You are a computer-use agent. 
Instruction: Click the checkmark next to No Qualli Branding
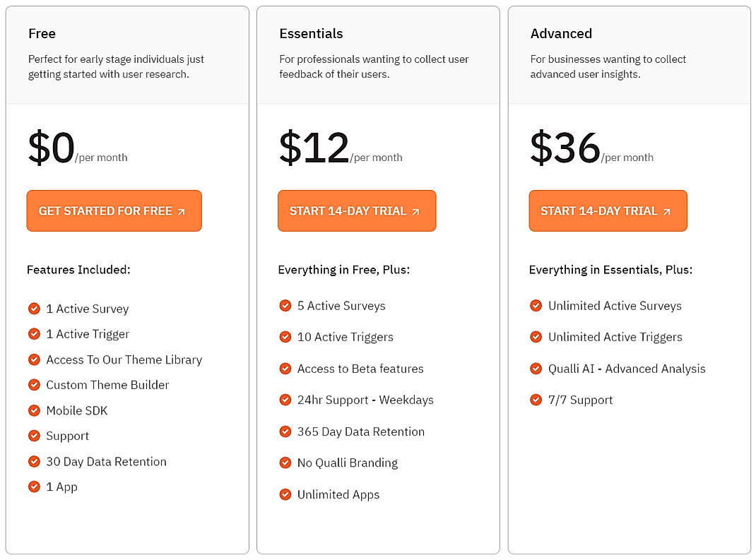(285, 463)
